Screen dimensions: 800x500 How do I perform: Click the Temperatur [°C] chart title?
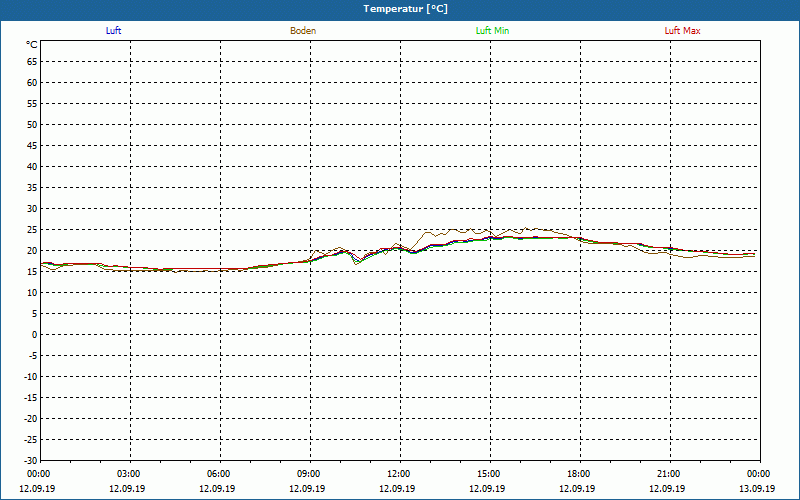pos(406,9)
